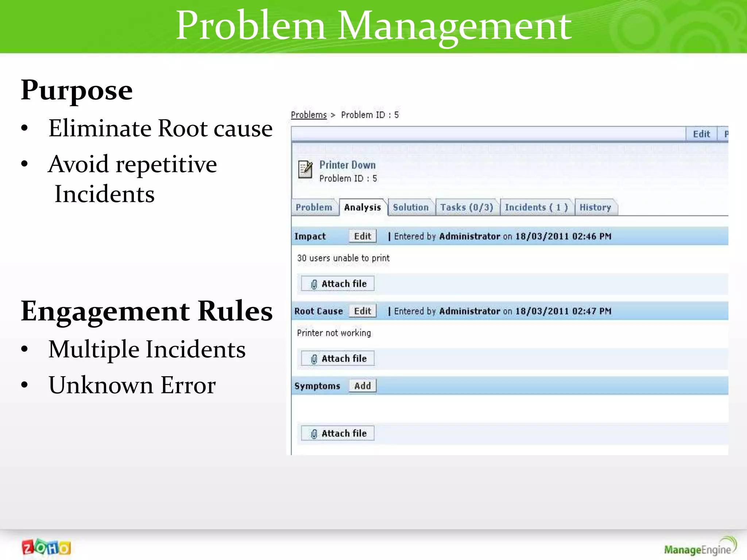Click the 'Engagement Rules' heading
Image resolution: width=747 pixels, height=560 pixels.
(147, 311)
